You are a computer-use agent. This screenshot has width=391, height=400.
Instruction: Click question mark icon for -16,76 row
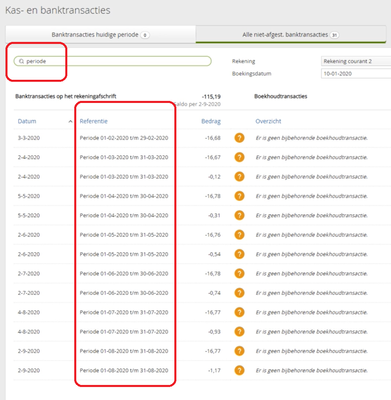[x=239, y=235]
